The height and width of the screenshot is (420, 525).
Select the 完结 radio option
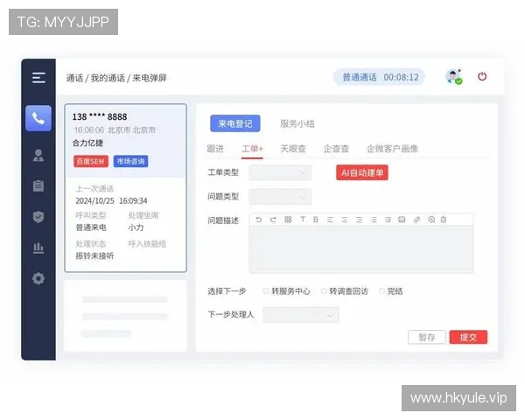coord(381,291)
